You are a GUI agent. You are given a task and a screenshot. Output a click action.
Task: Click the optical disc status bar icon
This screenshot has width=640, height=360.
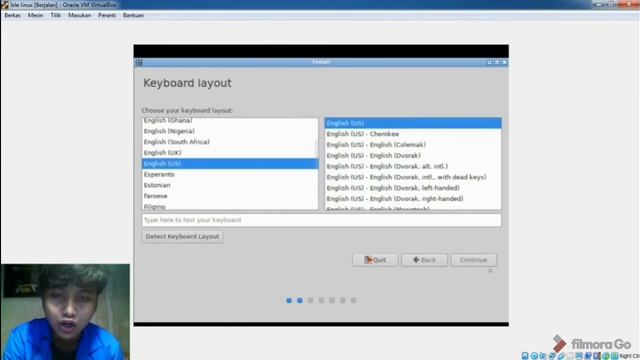534,356
